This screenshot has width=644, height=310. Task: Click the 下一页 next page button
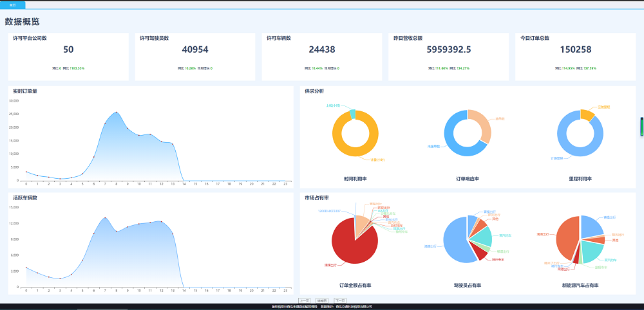click(339, 300)
